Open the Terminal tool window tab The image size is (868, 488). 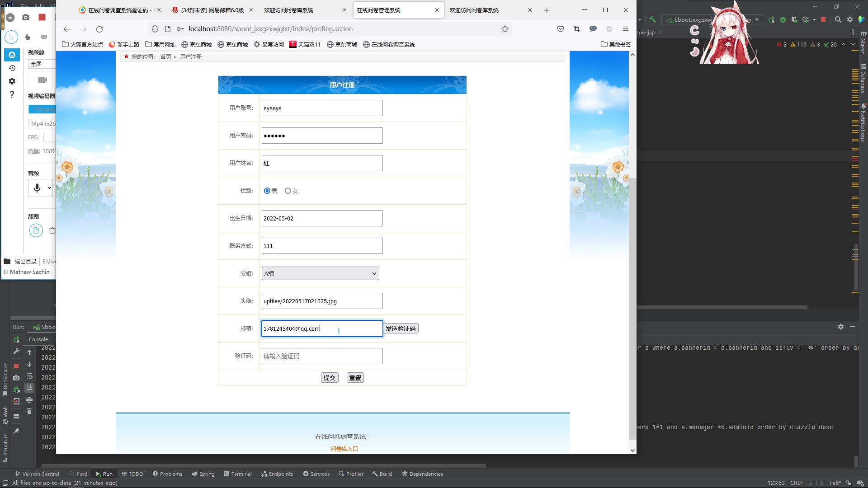238,474
